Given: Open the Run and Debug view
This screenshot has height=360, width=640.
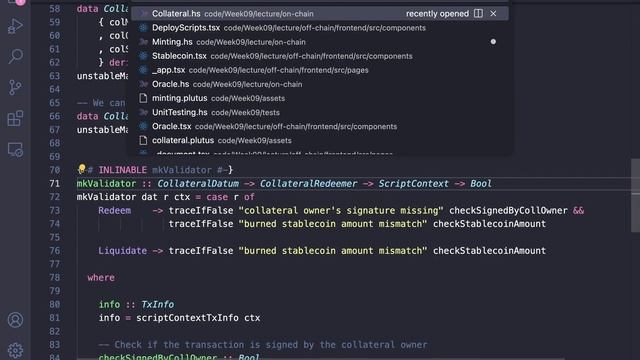Looking at the screenshot, I should pyautogui.click(x=15, y=26).
